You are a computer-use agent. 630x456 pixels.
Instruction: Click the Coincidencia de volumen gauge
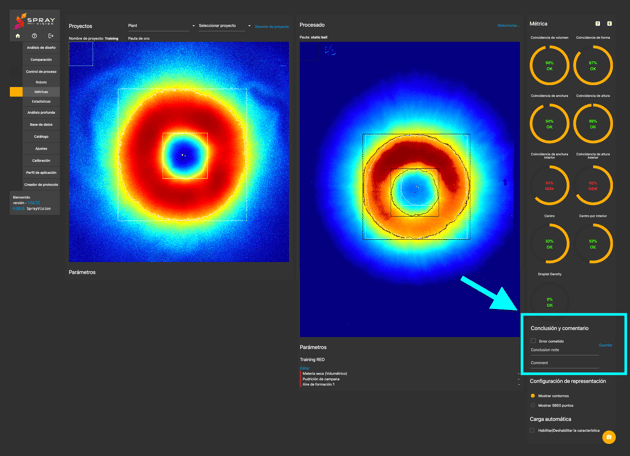tap(549, 66)
